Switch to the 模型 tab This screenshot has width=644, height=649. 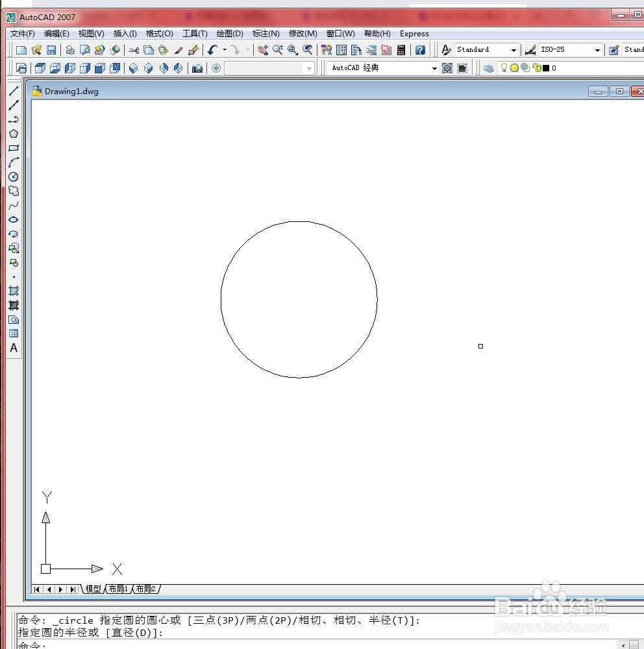click(93, 589)
